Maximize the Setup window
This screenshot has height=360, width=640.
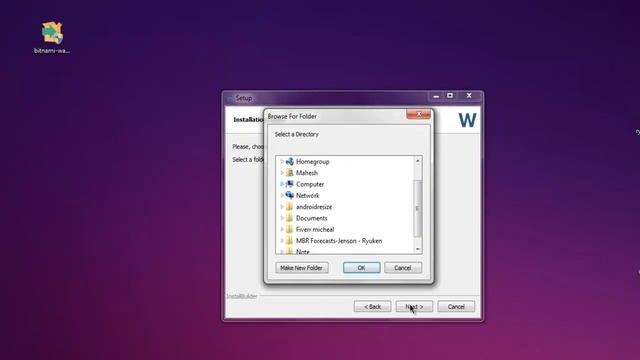(450, 96)
